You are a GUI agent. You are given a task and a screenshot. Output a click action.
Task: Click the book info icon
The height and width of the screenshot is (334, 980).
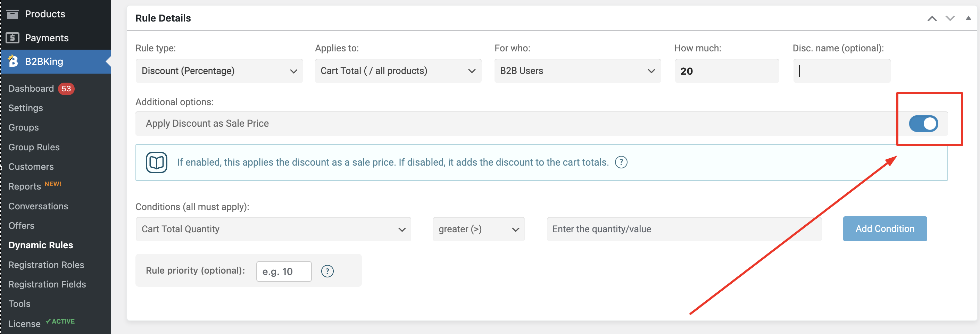point(156,162)
